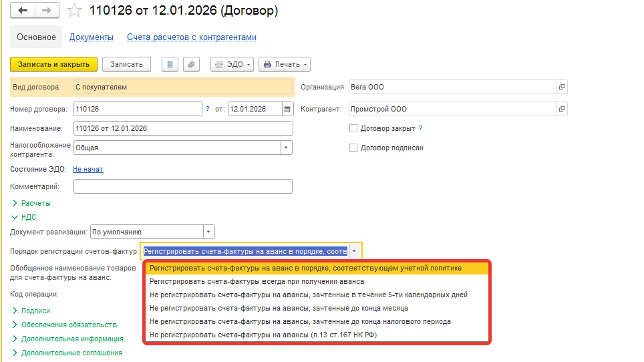
Task: Expand the Расчеты section
Action: coord(15,203)
